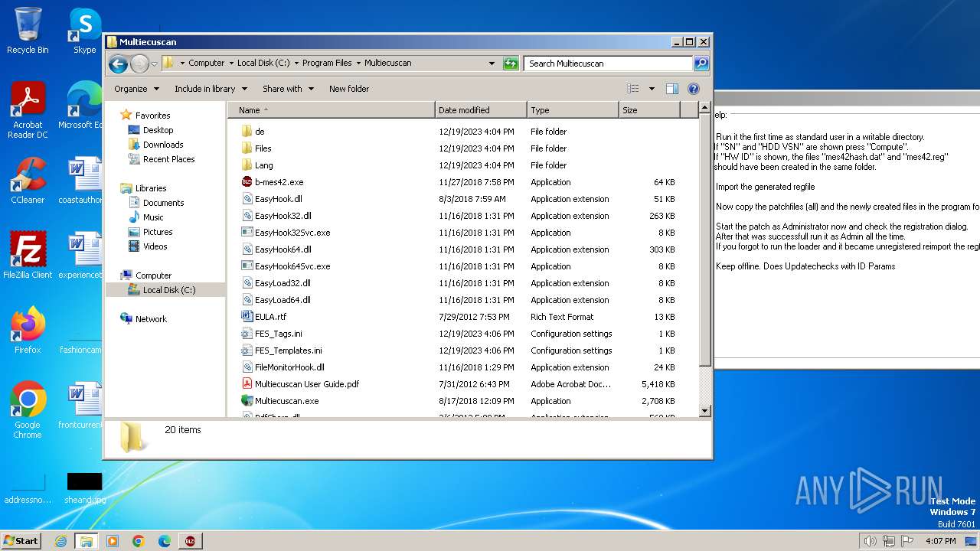Image resolution: width=980 pixels, height=551 pixels.
Task: Select Network in navigation pane
Action: [151, 319]
